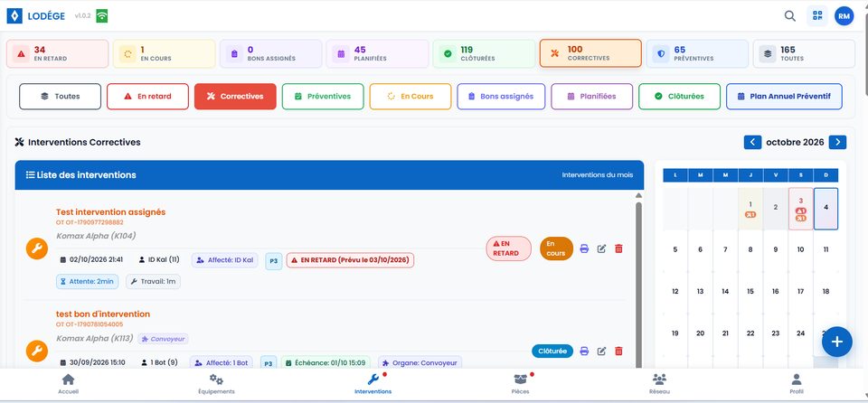
Task: Go to Interventions in bottom navigation
Action: (373, 384)
